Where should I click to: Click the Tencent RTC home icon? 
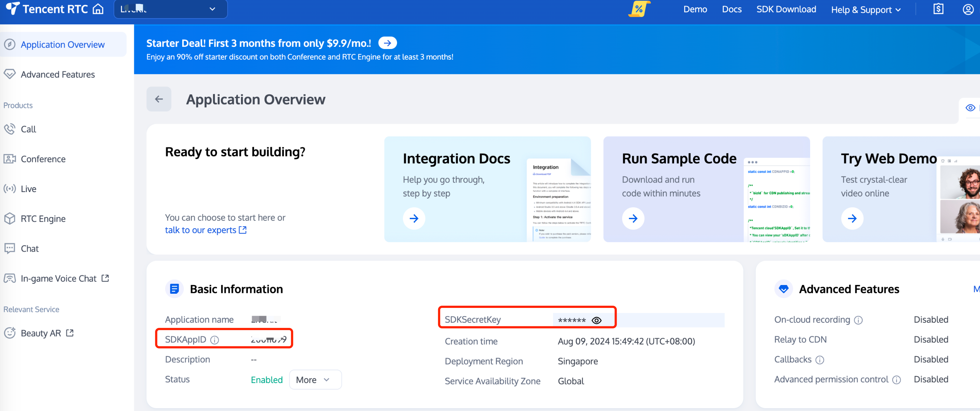click(98, 9)
